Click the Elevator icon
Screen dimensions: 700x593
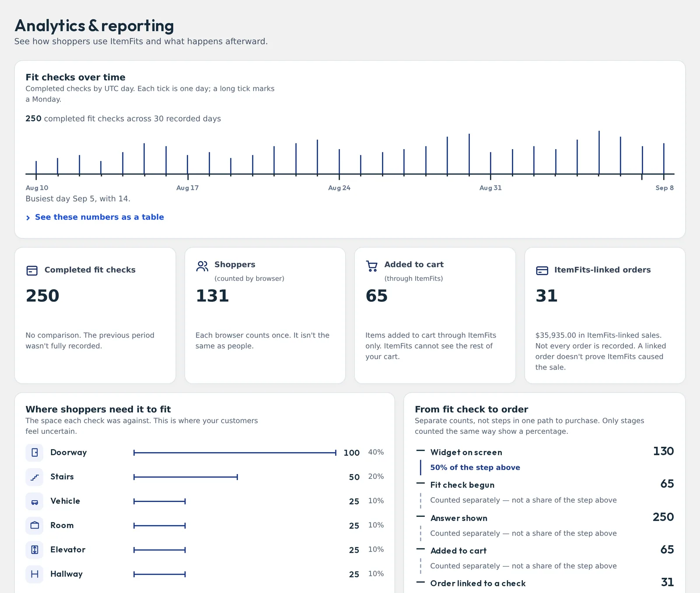(x=35, y=550)
